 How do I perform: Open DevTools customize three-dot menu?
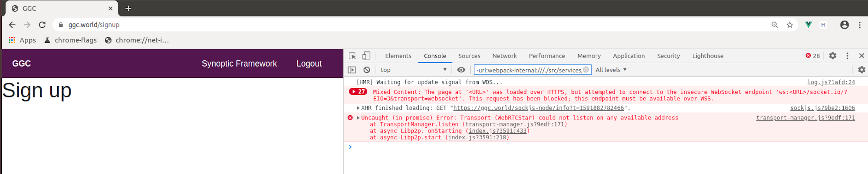[847, 56]
